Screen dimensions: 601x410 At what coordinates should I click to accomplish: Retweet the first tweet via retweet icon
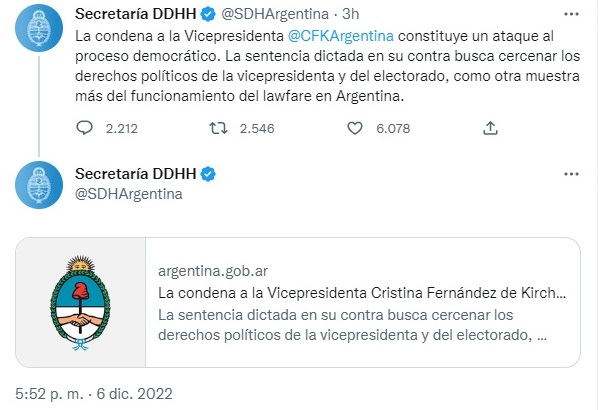coord(218,128)
